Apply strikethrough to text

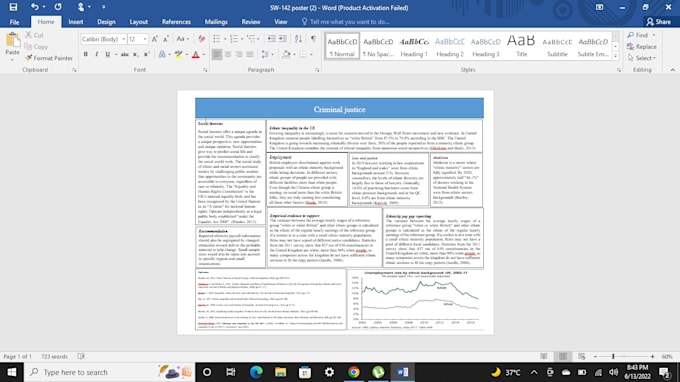pos(124,54)
